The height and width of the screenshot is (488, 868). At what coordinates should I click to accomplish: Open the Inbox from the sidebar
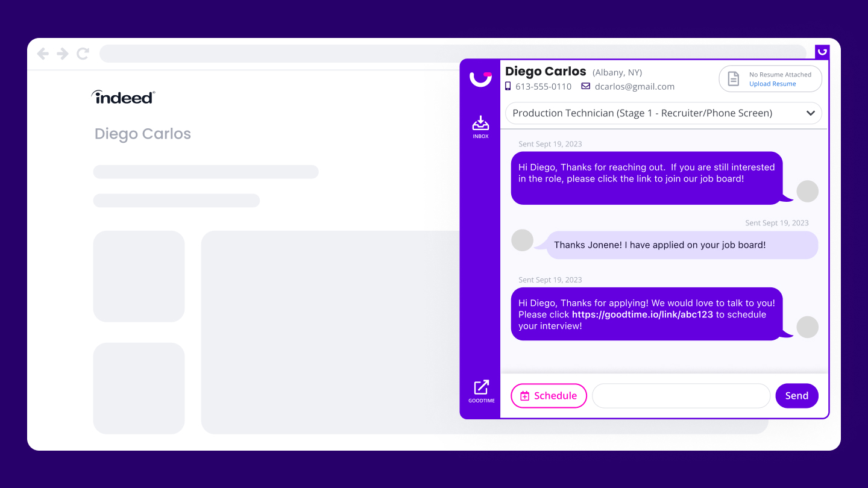coord(480,127)
